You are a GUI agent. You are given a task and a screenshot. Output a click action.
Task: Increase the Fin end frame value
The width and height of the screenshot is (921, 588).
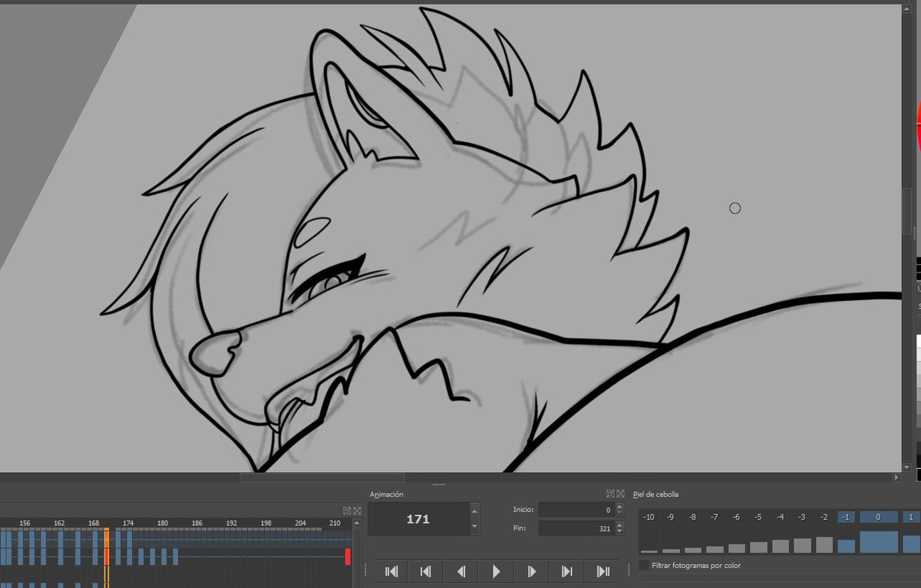(619, 525)
